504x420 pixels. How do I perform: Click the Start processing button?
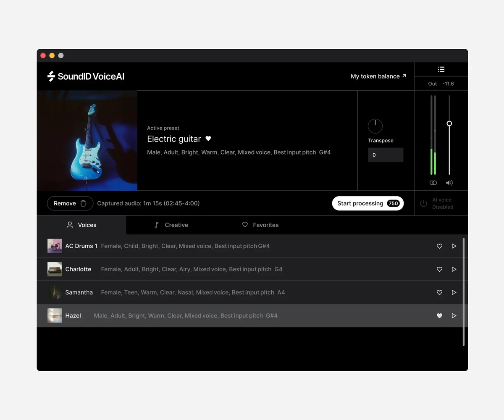[x=367, y=203]
